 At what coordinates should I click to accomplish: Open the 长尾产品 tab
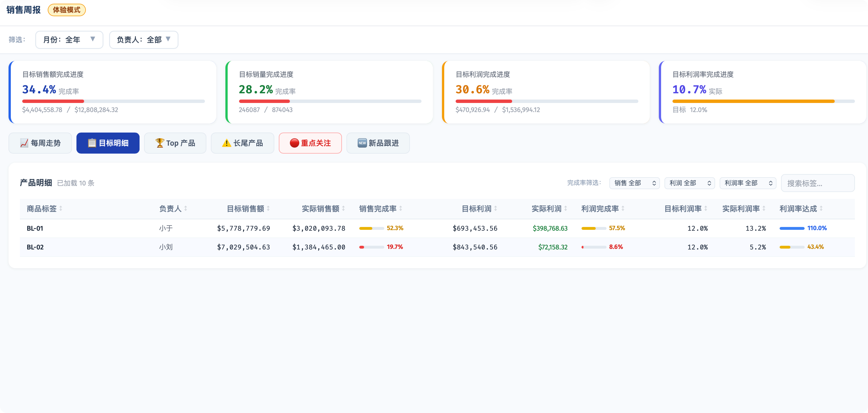pyautogui.click(x=243, y=143)
